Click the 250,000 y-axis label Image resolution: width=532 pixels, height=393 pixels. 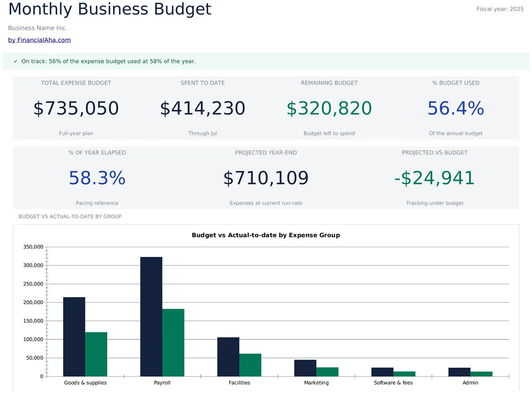point(33,284)
